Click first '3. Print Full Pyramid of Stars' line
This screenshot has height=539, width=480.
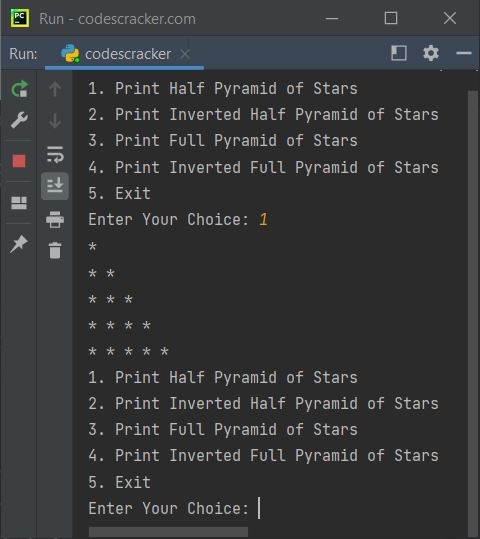223,141
